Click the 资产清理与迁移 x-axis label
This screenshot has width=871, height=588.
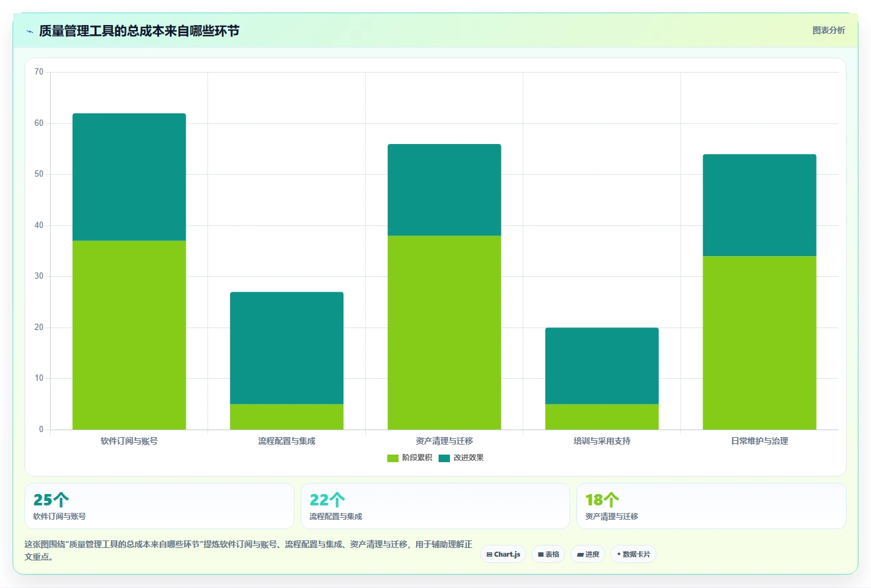444,441
